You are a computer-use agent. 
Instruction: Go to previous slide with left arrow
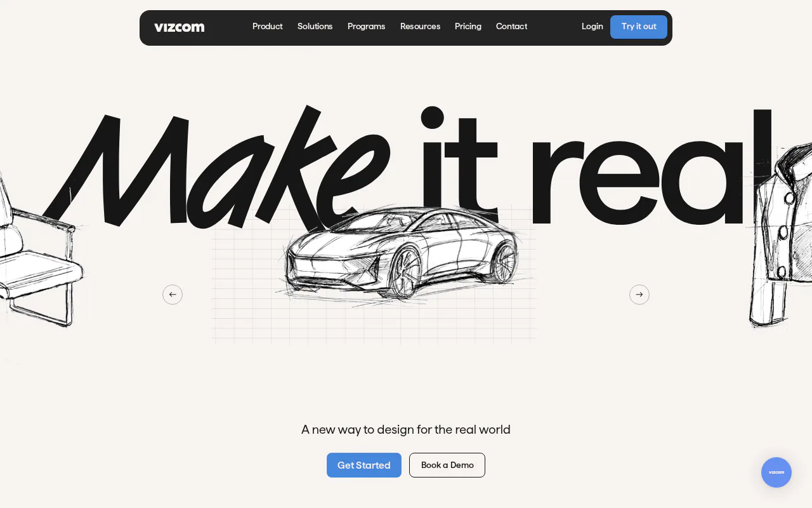tap(173, 295)
